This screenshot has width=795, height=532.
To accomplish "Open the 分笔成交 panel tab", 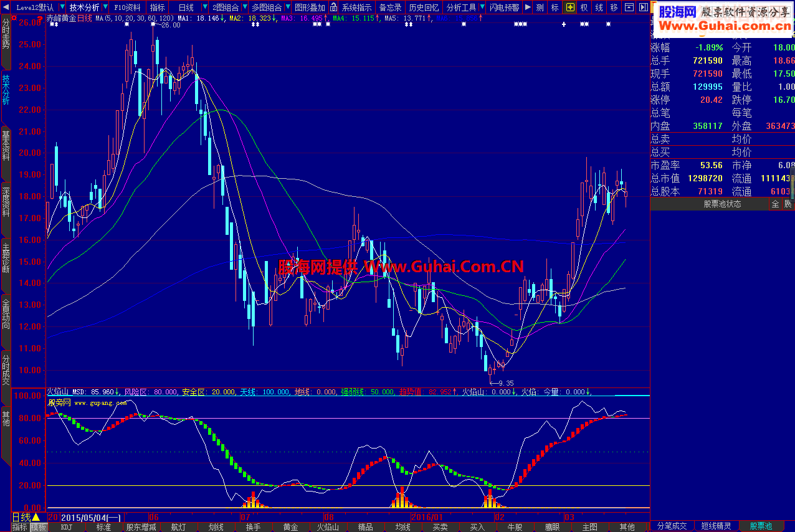I will click(672, 526).
